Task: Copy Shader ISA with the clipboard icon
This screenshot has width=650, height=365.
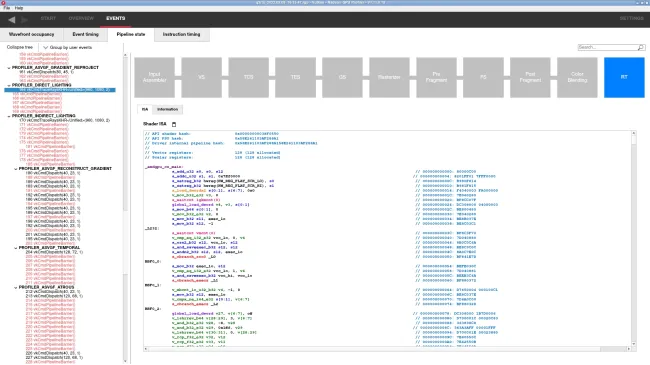Action: pos(174,124)
